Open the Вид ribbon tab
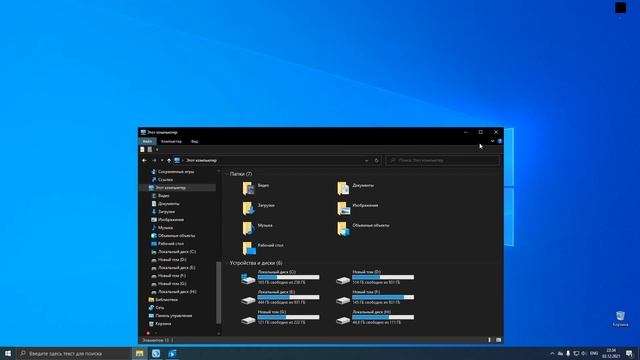 194,141
